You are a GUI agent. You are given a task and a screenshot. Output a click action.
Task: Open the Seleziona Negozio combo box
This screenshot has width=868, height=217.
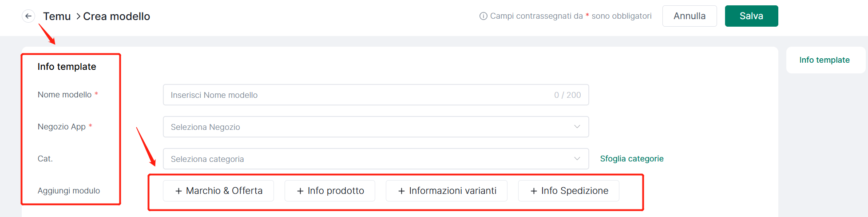pyautogui.click(x=376, y=127)
